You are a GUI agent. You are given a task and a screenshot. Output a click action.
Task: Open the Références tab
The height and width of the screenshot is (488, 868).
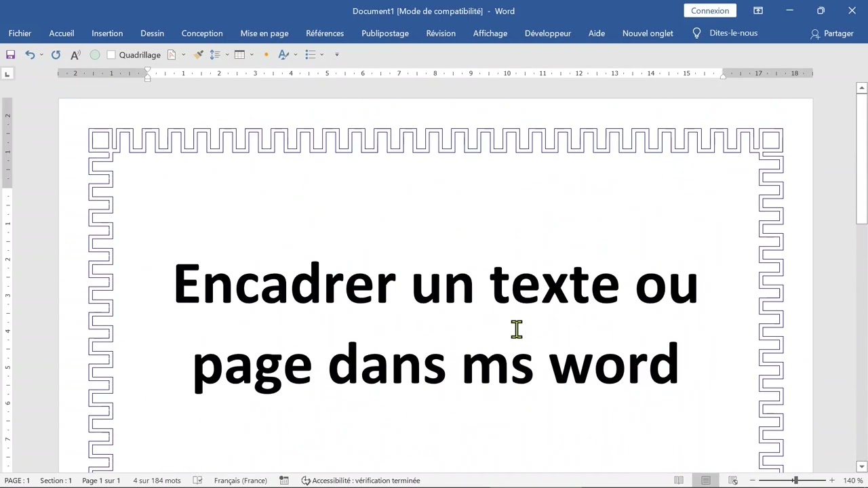[x=325, y=33]
